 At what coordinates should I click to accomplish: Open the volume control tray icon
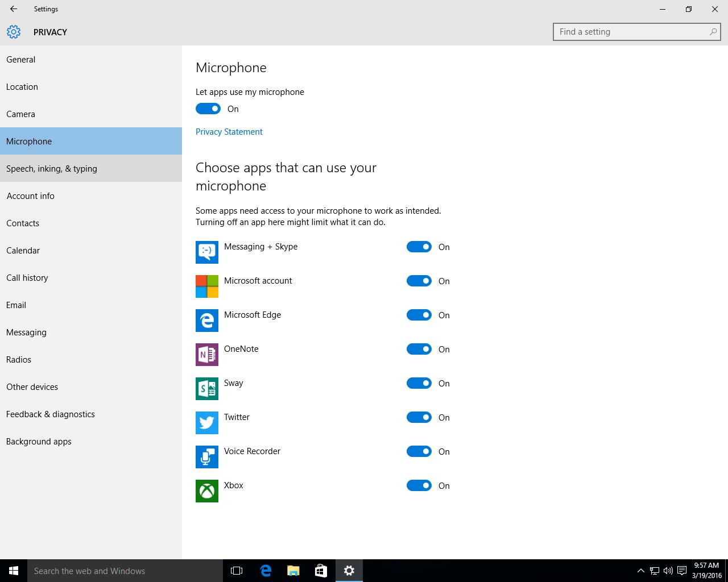tap(668, 571)
